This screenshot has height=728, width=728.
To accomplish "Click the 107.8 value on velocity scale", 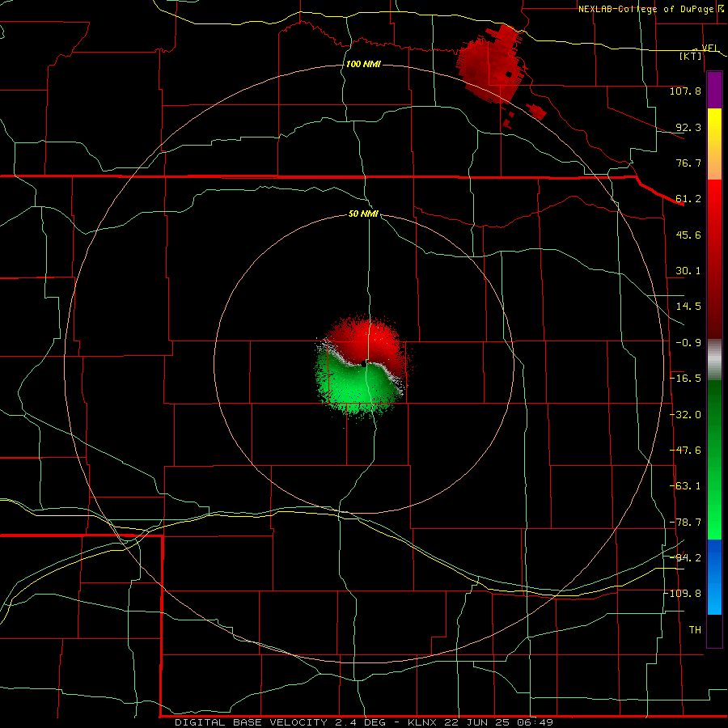I will coord(685,91).
